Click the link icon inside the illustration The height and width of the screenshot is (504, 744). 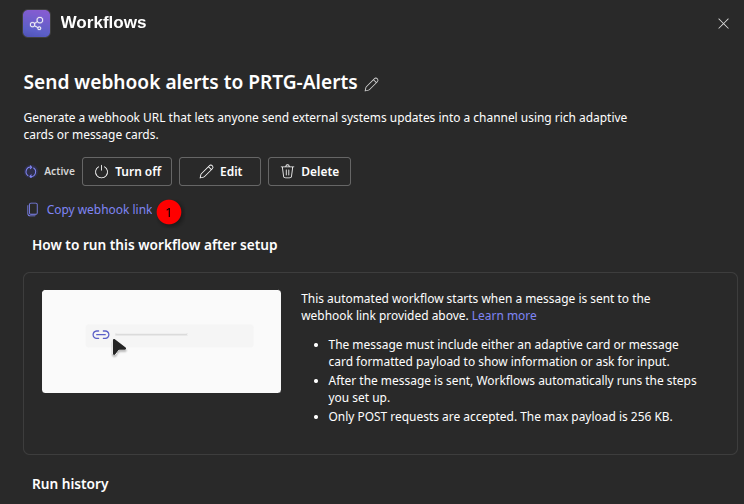coord(100,335)
